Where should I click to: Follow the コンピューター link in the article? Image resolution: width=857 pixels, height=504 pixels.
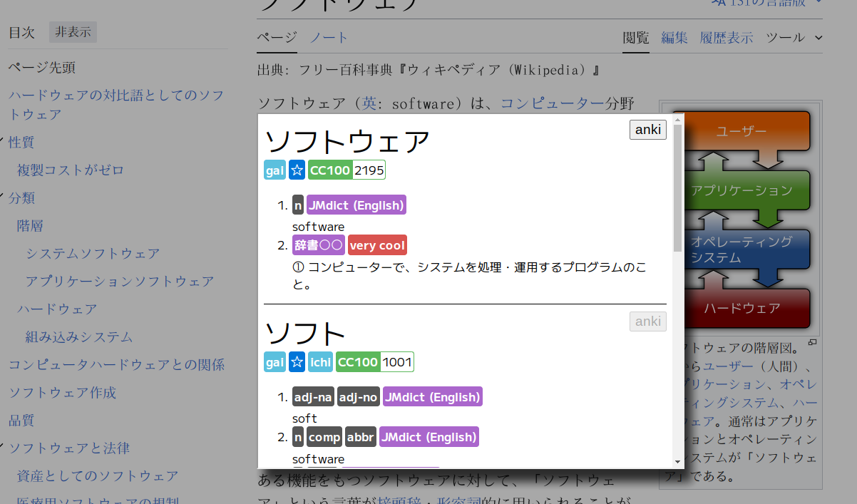[553, 103]
